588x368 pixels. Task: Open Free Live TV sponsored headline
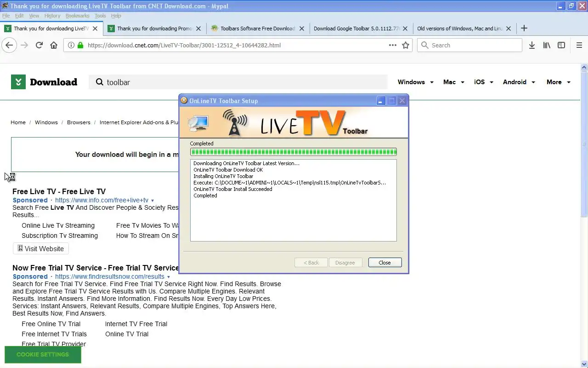pyautogui.click(x=59, y=191)
